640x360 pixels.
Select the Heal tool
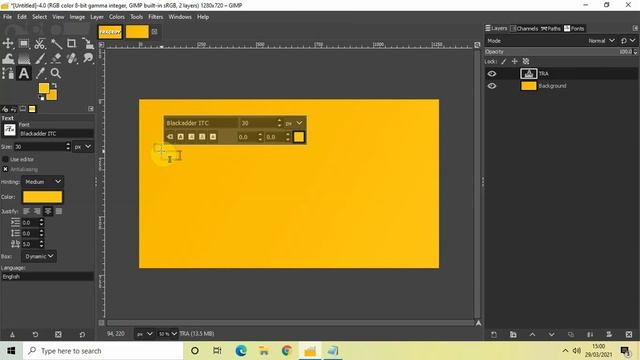pyautogui.click(x=71, y=58)
